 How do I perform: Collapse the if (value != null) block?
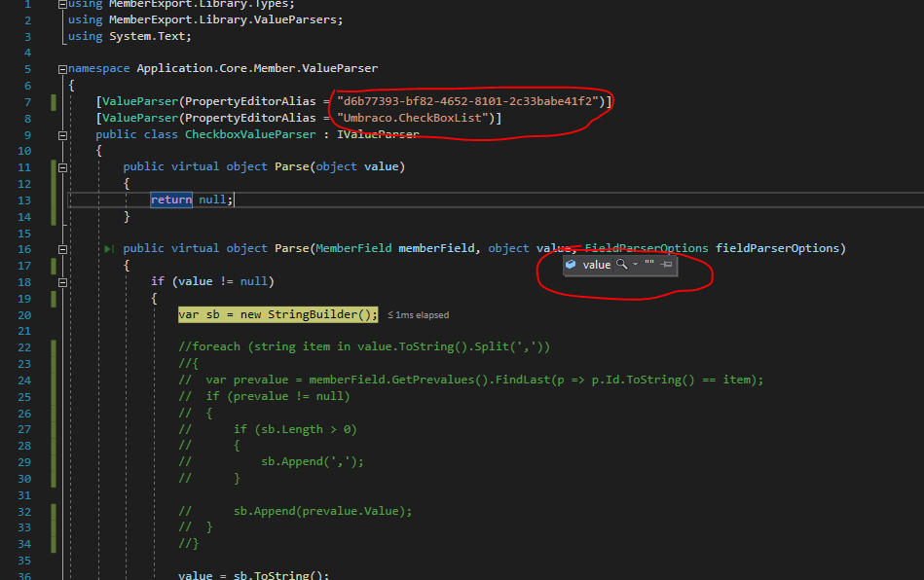pyautogui.click(x=63, y=282)
